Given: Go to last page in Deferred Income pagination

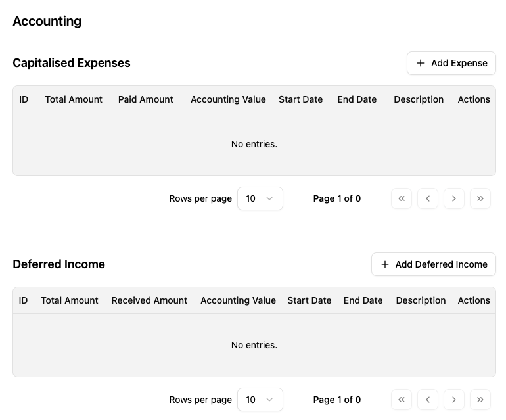Looking at the screenshot, I should (x=480, y=400).
